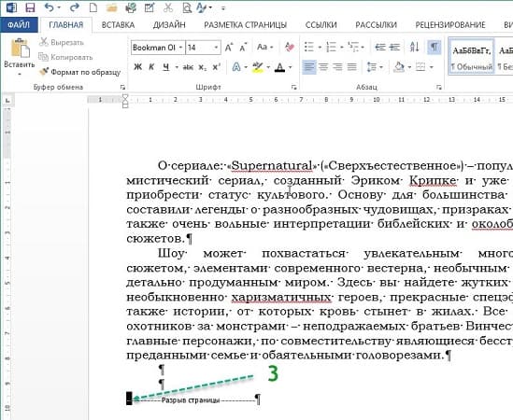Expand the underline style dropdown arrow

177,67
